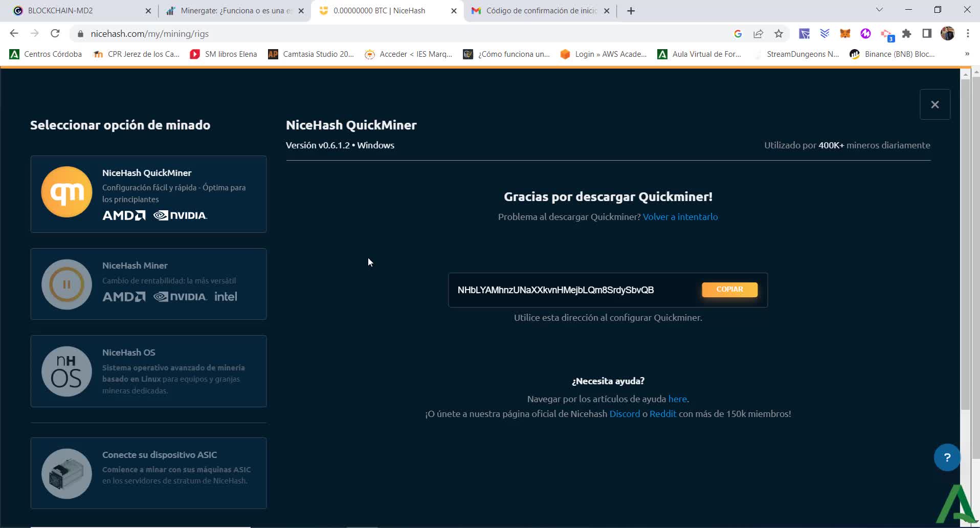The width and height of the screenshot is (980, 528).
Task: Close the Gmail tab
Action: [x=607, y=11]
